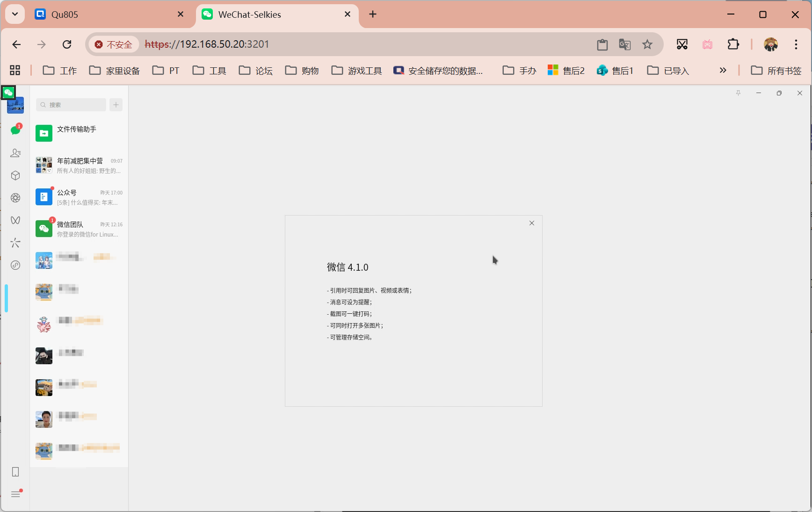Open the Contacts panel in WeChat sidebar
812x512 pixels.
(15, 153)
